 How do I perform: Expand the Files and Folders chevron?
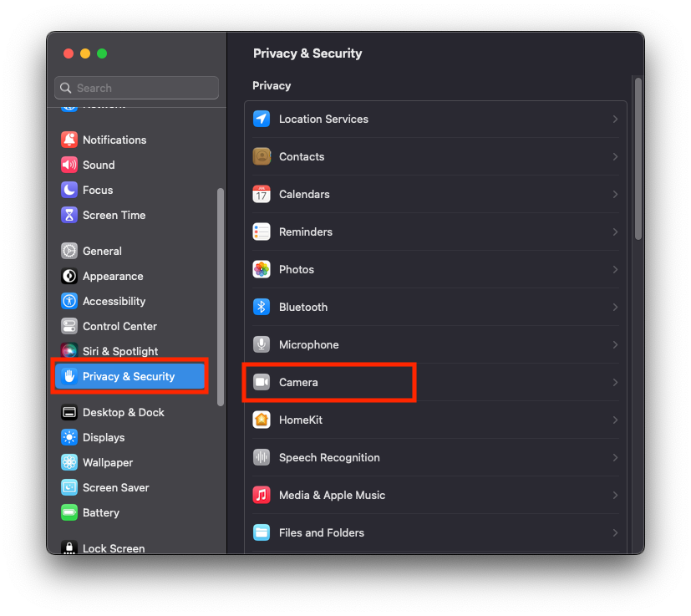615,532
